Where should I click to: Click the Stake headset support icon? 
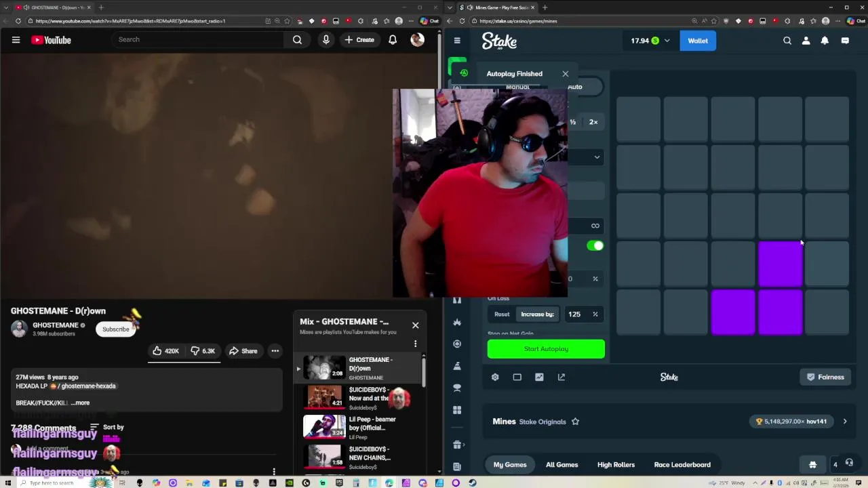(849, 464)
